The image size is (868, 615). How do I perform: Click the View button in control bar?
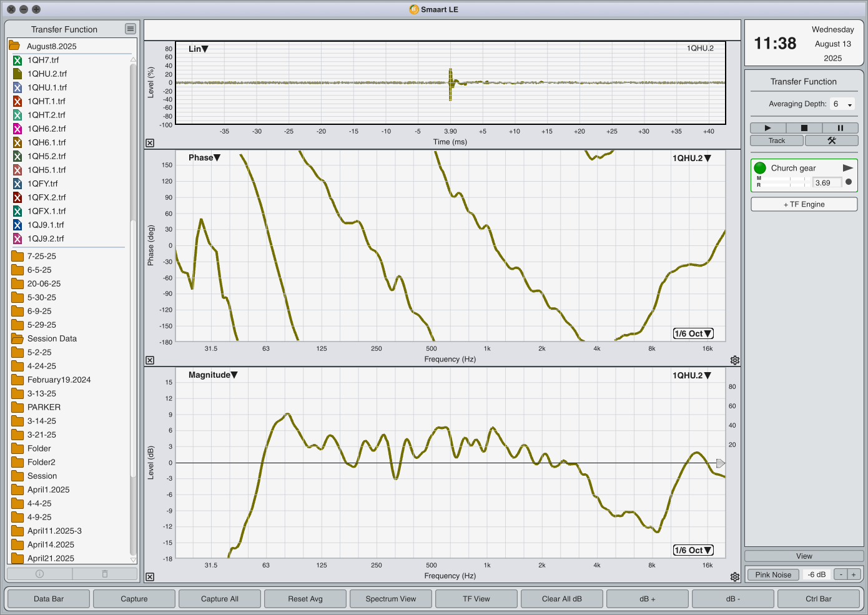804,556
